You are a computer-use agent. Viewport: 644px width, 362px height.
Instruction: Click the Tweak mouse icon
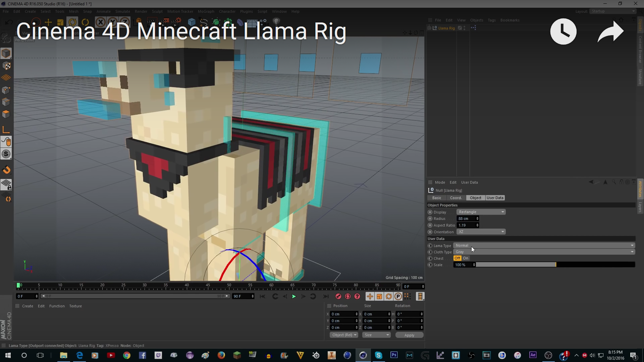[6, 142]
